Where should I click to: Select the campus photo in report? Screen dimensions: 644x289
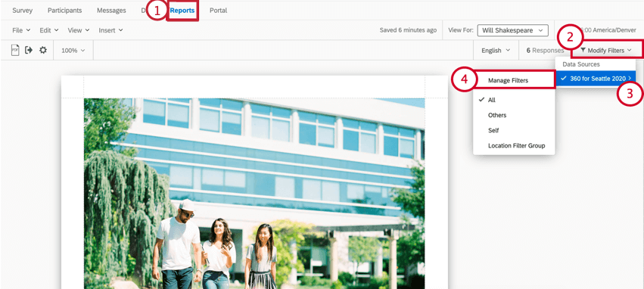coord(254,193)
